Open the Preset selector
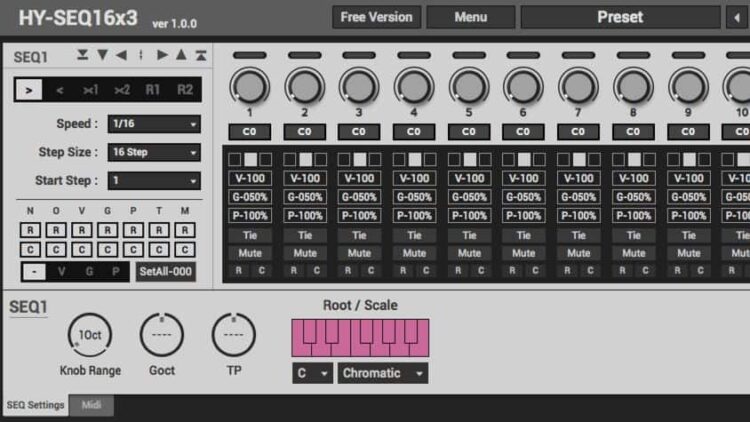Screen dimensions: 750x422 tap(620, 17)
